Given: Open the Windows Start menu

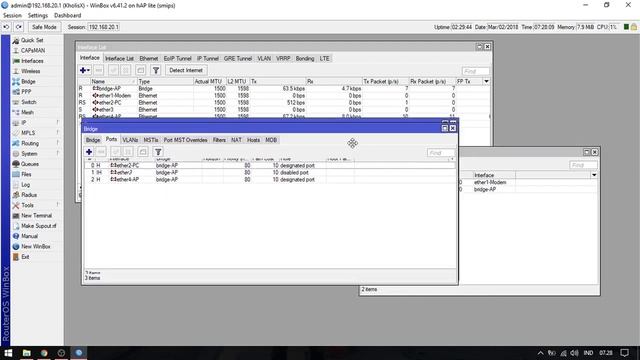Looking at the screenshot, I should coord(8,353).
